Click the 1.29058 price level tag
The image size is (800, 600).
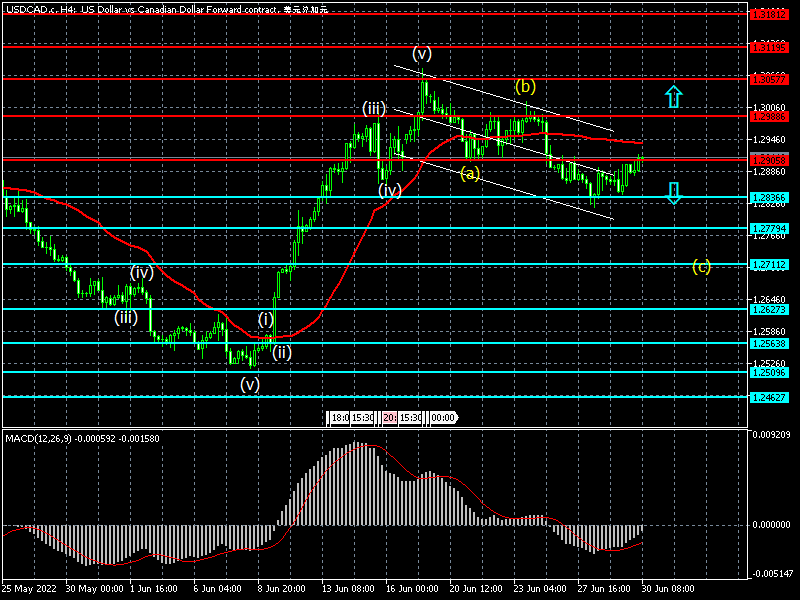click(x=769, y=161)
